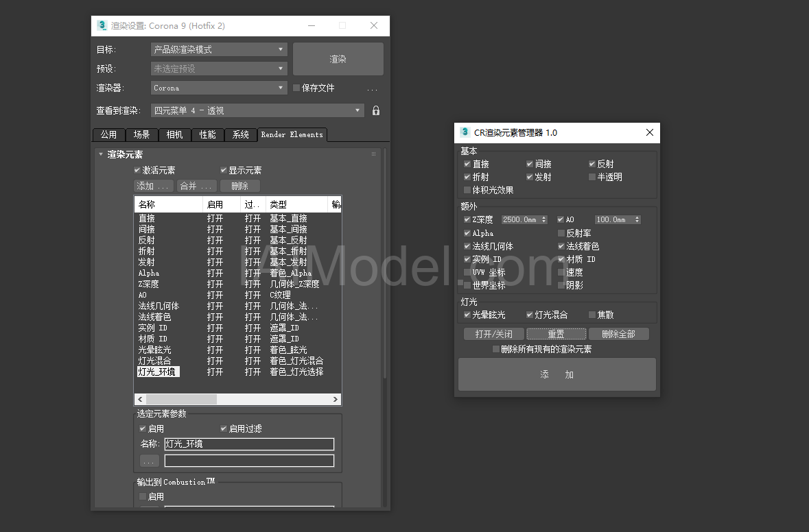Click the list scroll-right arrow
Screen dimensions: 809x532
pos(336,399)
